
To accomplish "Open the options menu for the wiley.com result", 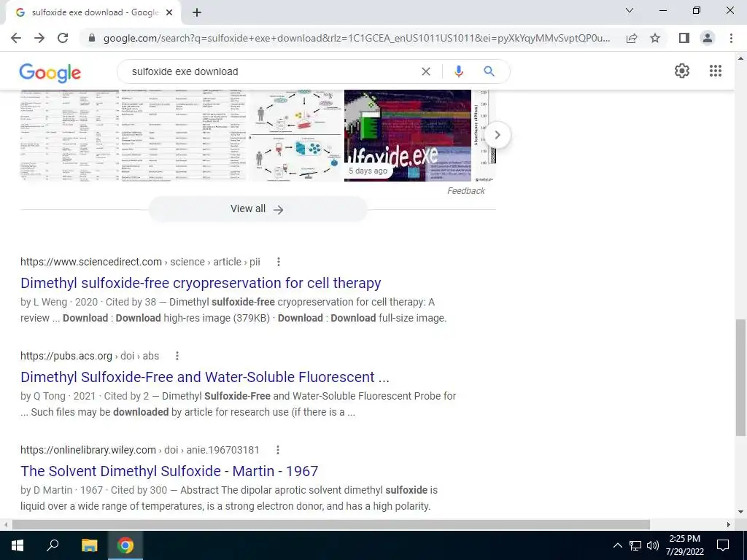I will (x=278, y=450).
